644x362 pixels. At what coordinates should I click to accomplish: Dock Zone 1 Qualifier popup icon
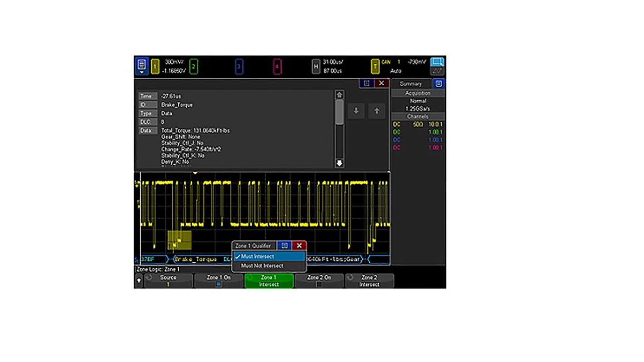(284, 245)
